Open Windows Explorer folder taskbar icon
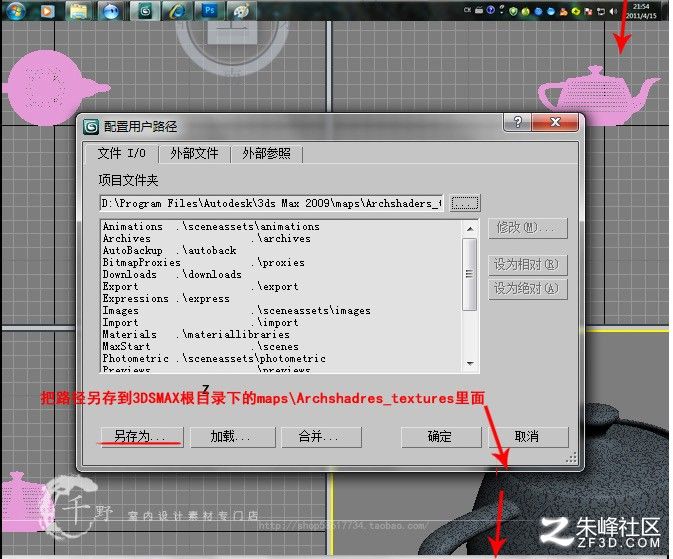 79,11
